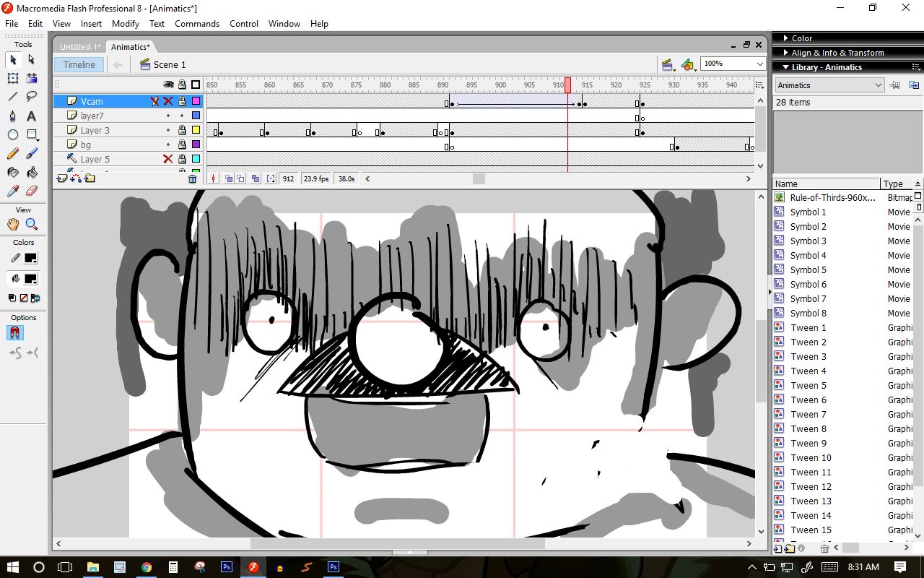
Task: Select the Ink Bottle tool
Action: pyautogui.click(x=13, y=172)
